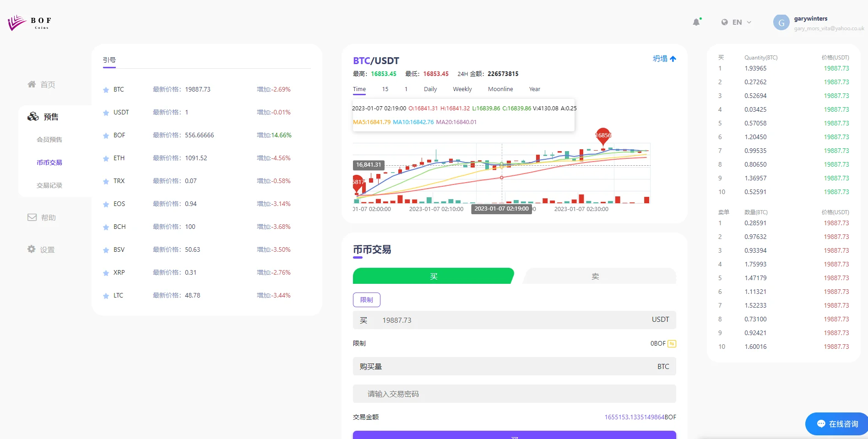Expand the 预售 sidebar section
The image size is (868, 439).
[x=43, y=117]
